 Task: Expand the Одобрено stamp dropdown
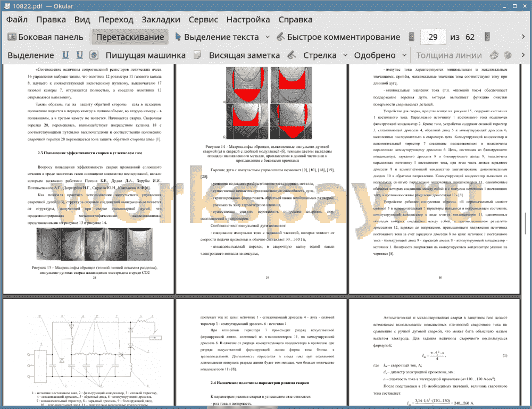(404, 55)
